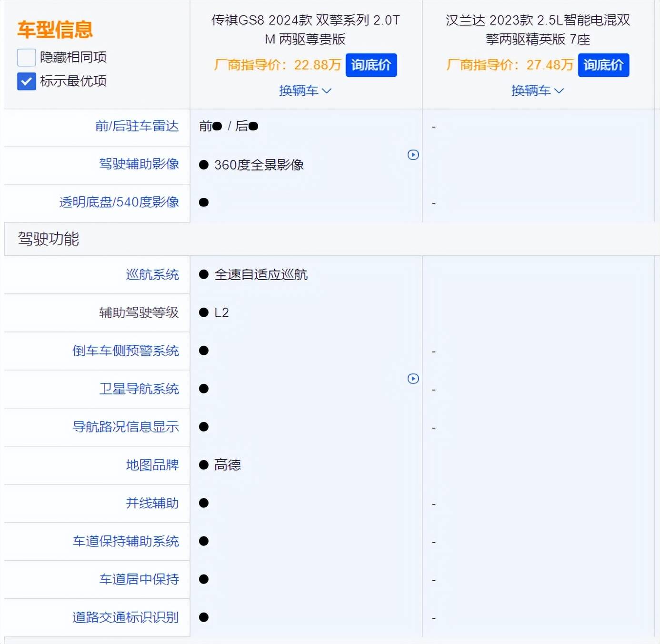Click the 360度全景影像 value text
The width and height of the screenshot is (660, 644).
click(x=259, y=165)
